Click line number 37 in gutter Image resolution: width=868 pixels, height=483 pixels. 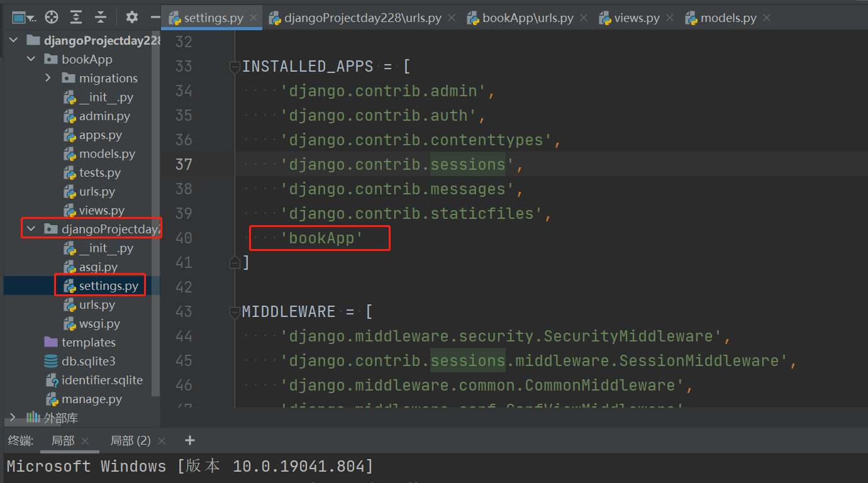[x=184, y=164]
